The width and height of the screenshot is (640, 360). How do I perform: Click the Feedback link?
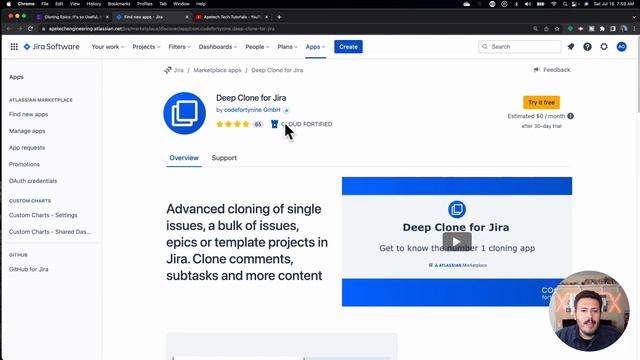tap(557, 70)
